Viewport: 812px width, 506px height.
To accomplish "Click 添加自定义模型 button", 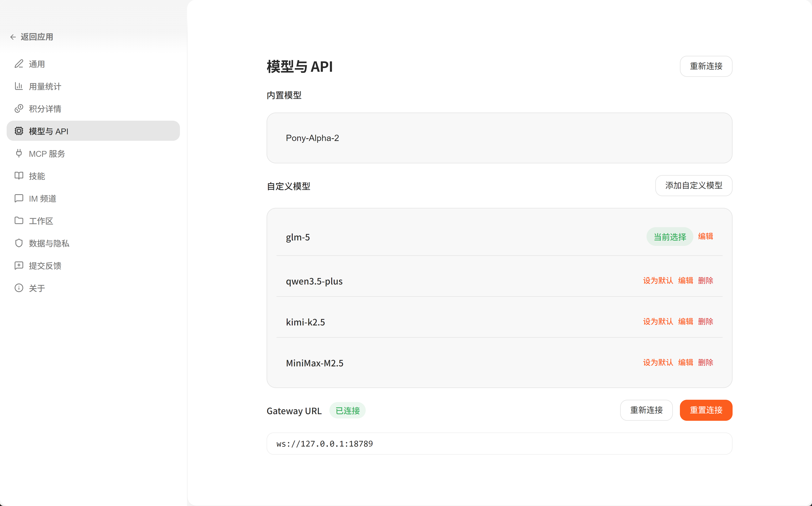I will click(x=693, y=186).
